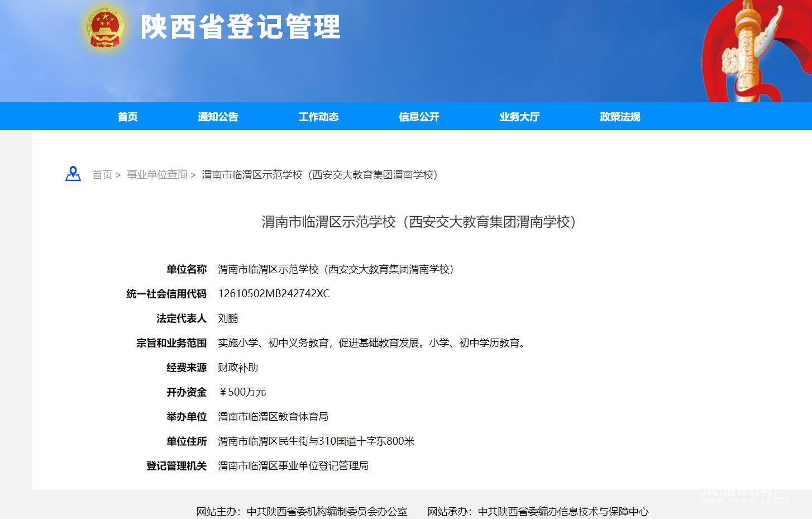Select registration authority 渭南市临渭区事业单位登记管理局
The image size is (812, 519).
coord(293,466)
